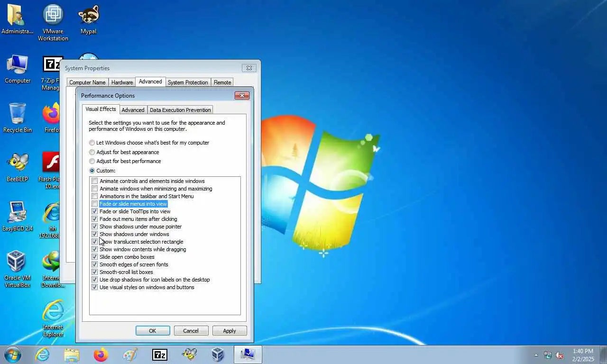The image size is (607, 364).
Task: Enable Animate controls and elements inside windows
Action: coord(95,181)
